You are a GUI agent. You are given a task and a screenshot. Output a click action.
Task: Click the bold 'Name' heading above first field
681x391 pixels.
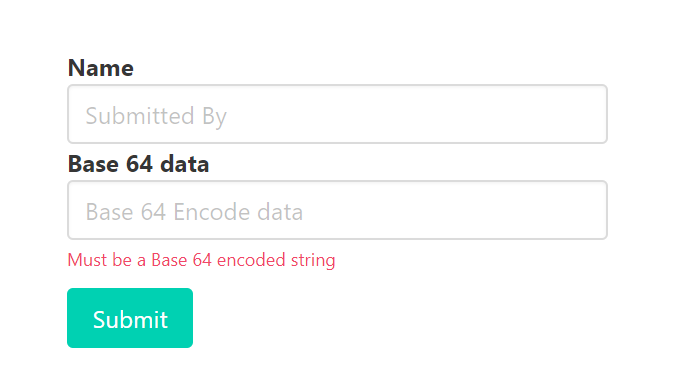coord(100,68)
